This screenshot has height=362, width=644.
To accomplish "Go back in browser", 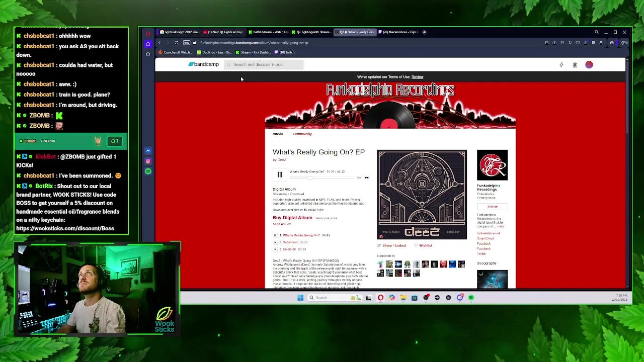I will pyautogui.click(x=159, y=43).
